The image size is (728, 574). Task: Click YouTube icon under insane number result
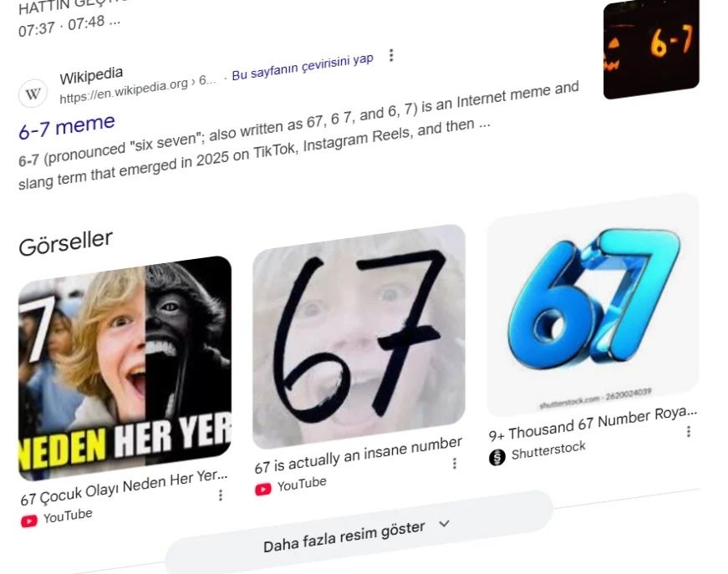[x=262, y=489]
